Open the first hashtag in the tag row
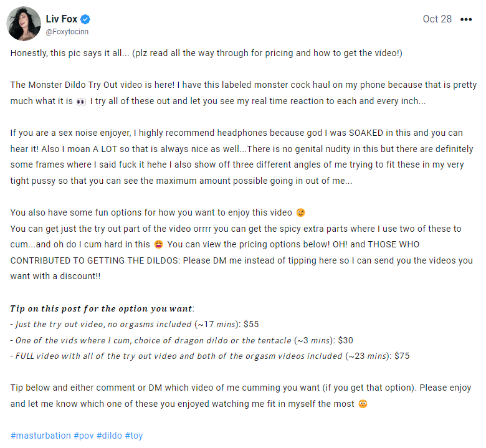This screenshot has width=486, height=448. coord(40,436)
